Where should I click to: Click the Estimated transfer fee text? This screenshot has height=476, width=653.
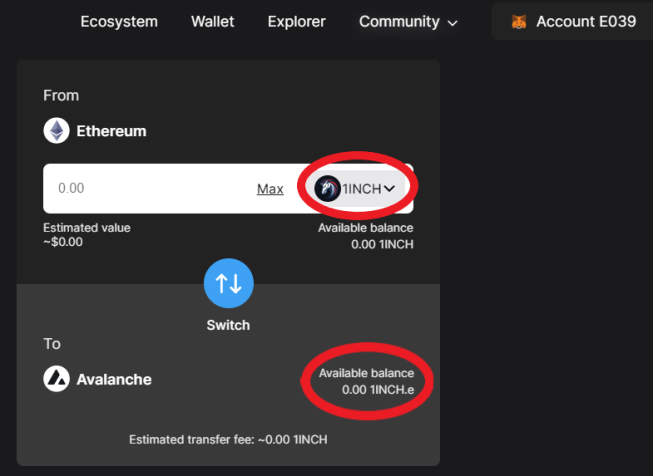pos(228,440)
